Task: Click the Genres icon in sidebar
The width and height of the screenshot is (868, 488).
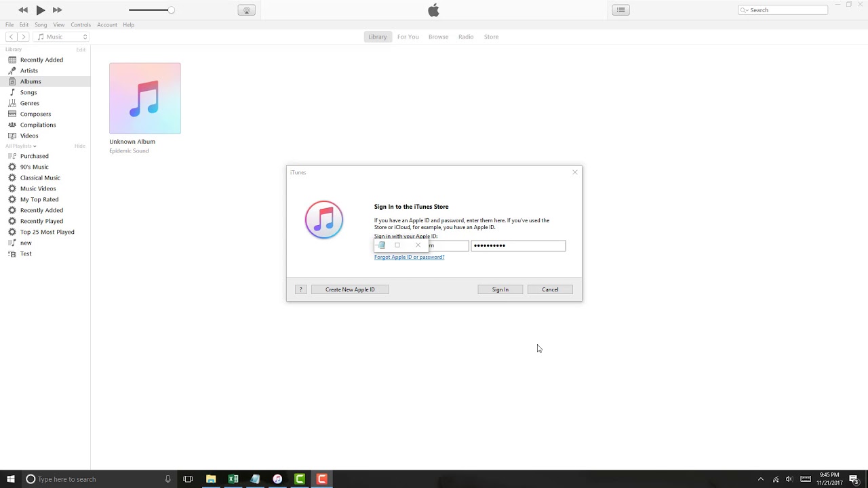Action: tap(12, 103)
